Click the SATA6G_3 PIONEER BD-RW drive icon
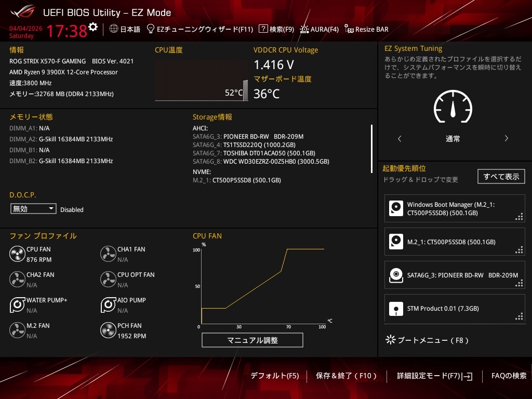This screenshot has height=399, width=532. click(396, 275)
